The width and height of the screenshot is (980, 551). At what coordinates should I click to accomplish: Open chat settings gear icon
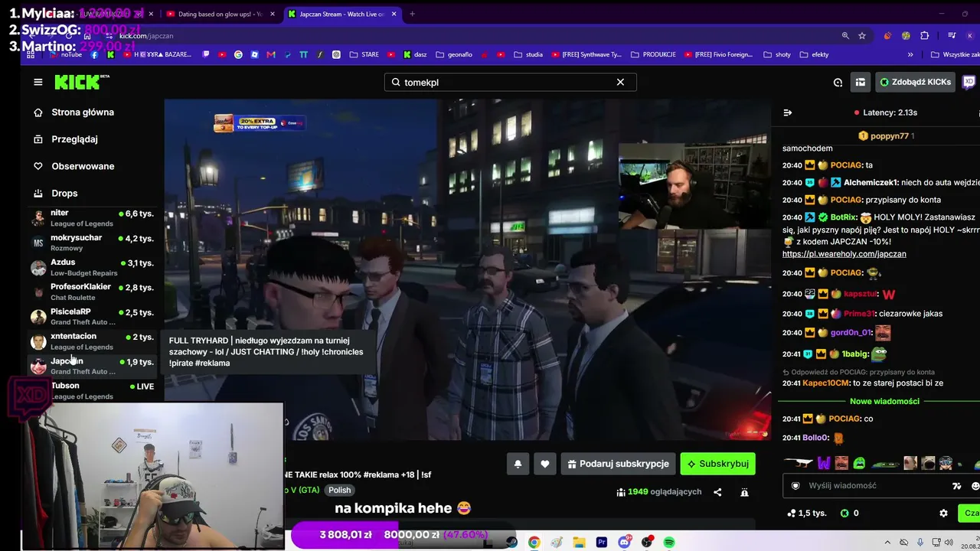coord(943,514)
